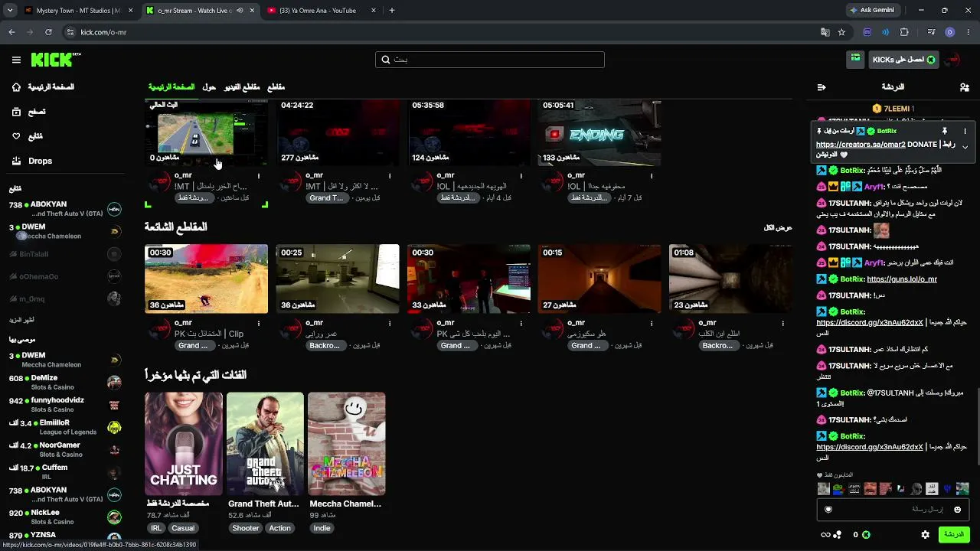Open the creators.sa/omar2 donate link

(x=861, y=145)
